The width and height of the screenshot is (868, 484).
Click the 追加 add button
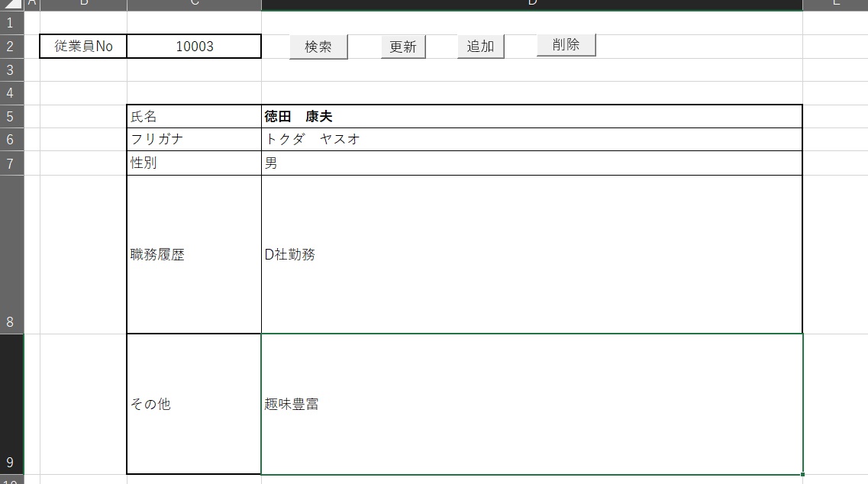[480, 47]
